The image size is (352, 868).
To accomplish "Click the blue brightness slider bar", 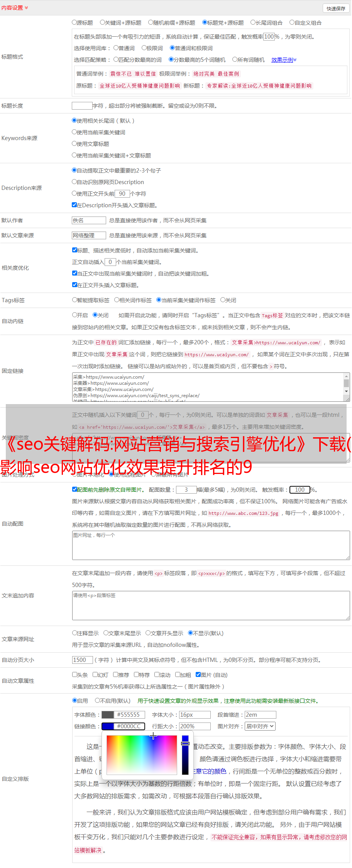I will coord(185,755).
